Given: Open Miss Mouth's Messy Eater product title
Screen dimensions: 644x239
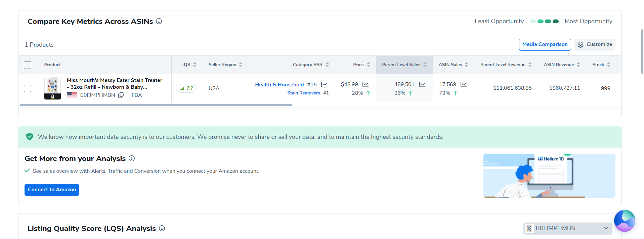Looking at the screenshot, I should pyautogui.click(x=114, y=84).
